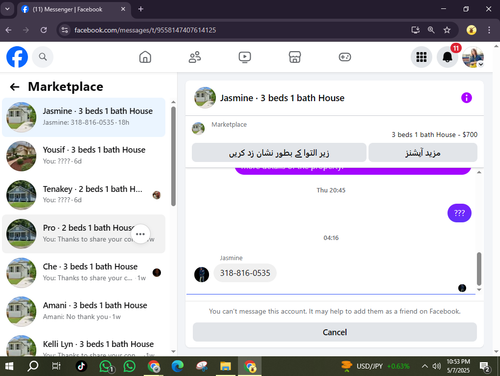Click Jasmine's avatar beside phone number message
Image resolution: width=500 pixels, height=376 pixels.
pos(202,274)
